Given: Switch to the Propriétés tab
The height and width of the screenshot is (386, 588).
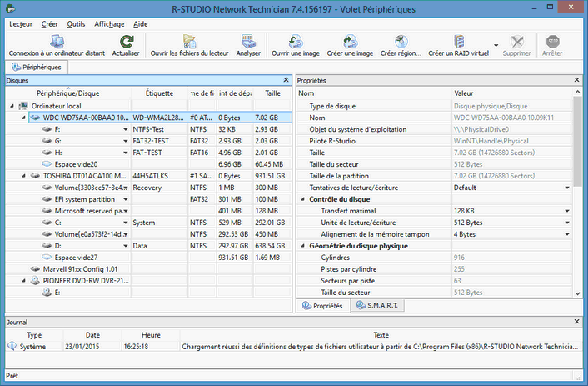Looking at the screenshot, I should [x=323, y=306].
